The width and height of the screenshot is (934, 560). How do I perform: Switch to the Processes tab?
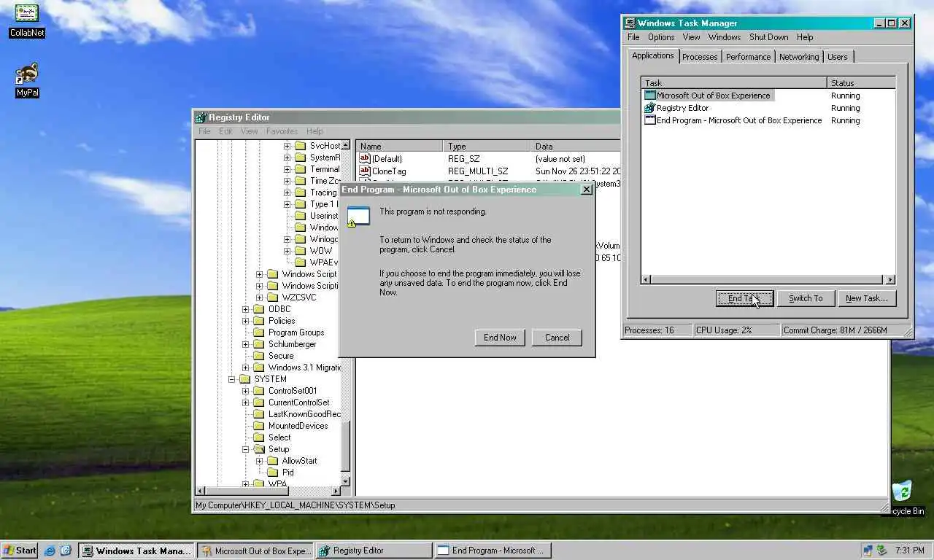click(x=700, y=57)
